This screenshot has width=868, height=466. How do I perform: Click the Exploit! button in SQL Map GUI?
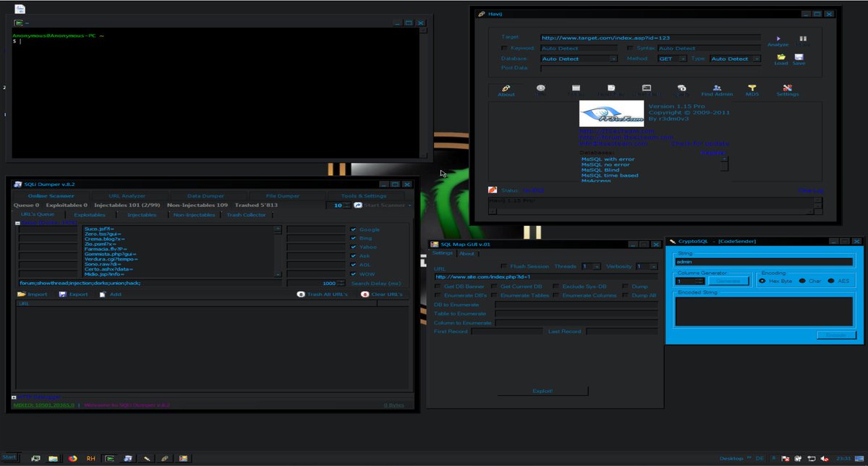click(x=542, y=390)
